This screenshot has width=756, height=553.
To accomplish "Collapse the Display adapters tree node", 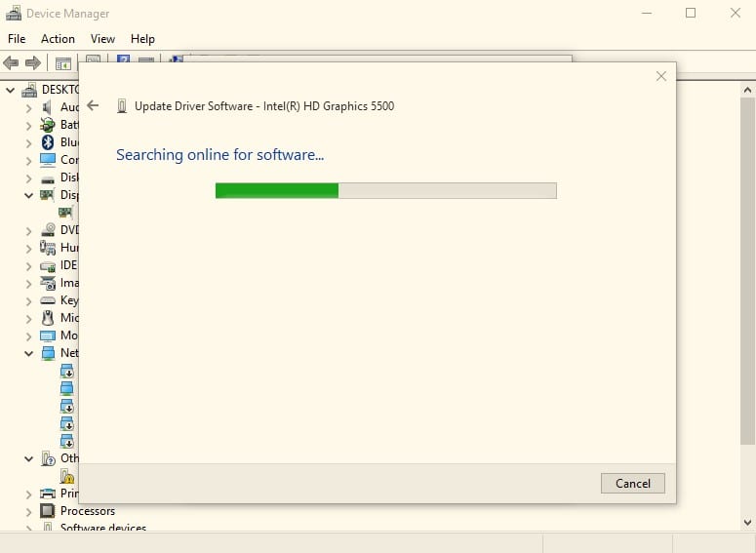I will point(29,195).
